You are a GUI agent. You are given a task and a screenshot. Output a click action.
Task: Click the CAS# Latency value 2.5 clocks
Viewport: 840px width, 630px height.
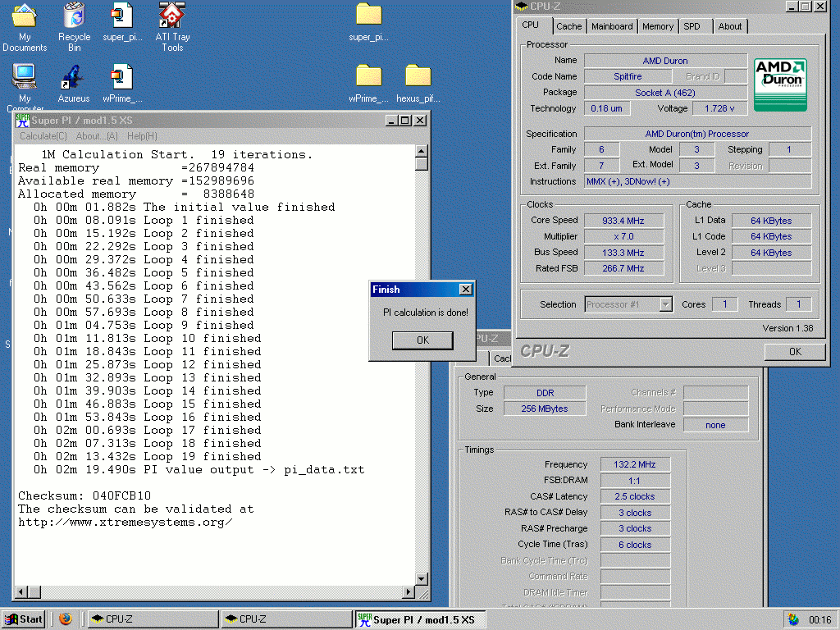tap(635, 496)
